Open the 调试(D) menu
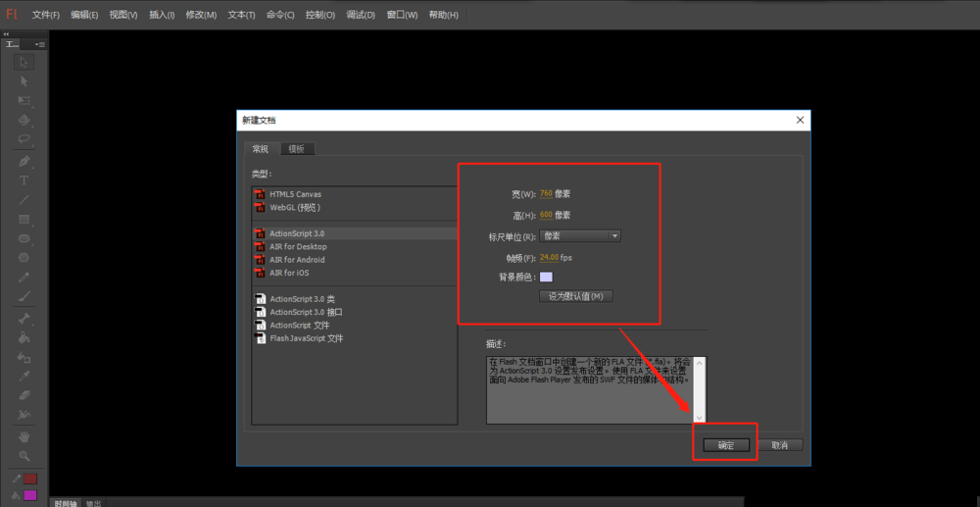980x507 pixels. tap(361, 15)
